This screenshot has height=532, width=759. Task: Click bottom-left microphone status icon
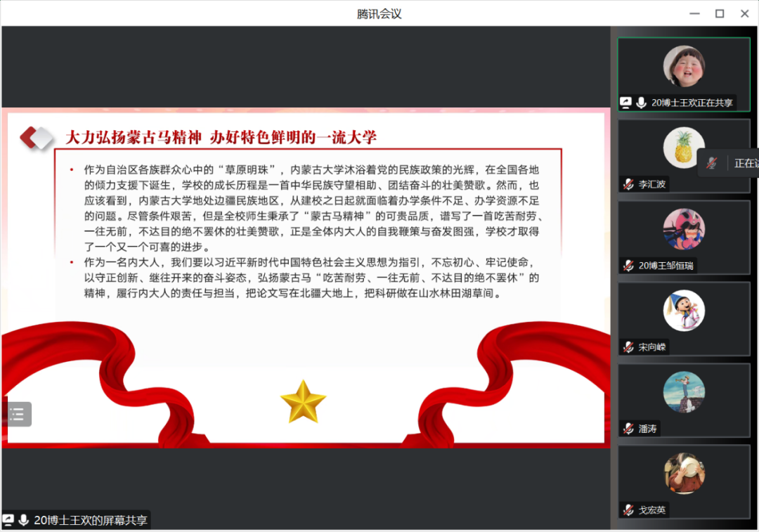click(23, 520)
